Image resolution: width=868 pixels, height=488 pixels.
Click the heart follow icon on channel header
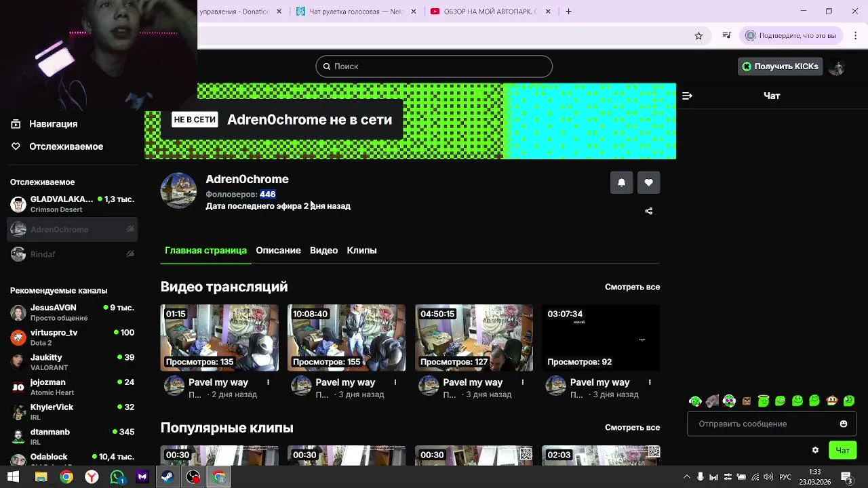[649, 182]
